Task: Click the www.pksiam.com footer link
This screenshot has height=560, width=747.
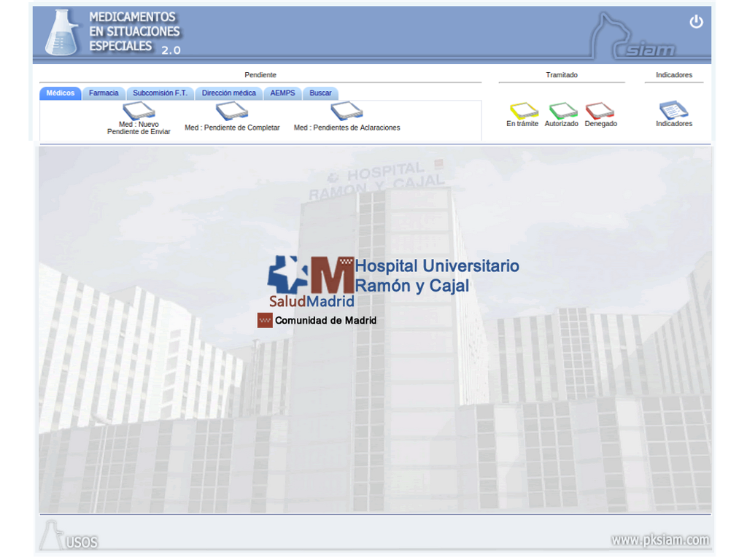Action: [x=660, y=540]
